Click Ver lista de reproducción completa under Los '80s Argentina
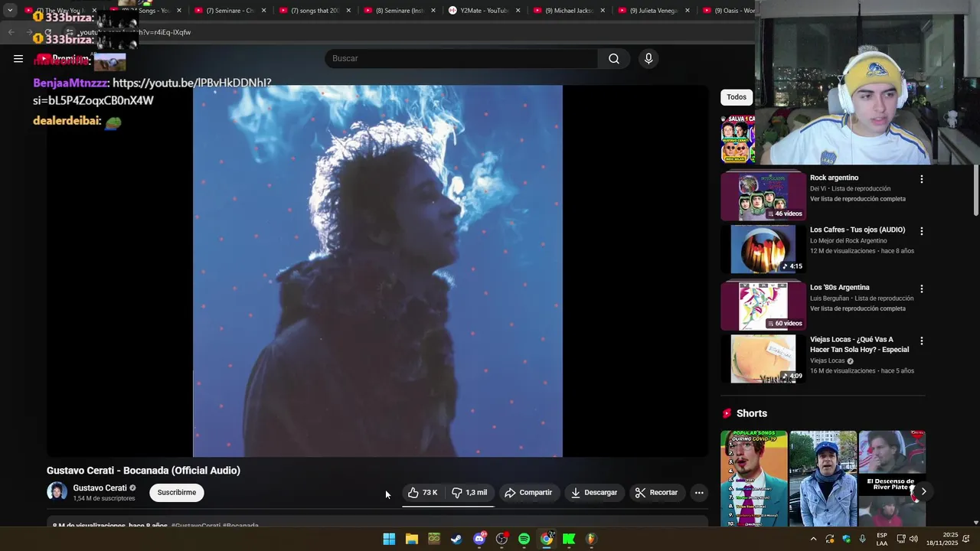This screenshot has height=551, width=980. click(x=857, y=308)
